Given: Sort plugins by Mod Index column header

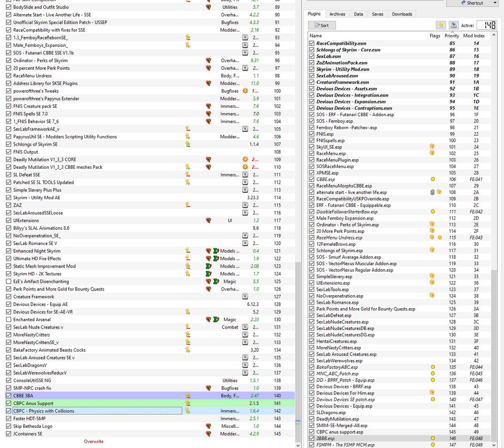Looking at the screenshot, I should [476, 36].
